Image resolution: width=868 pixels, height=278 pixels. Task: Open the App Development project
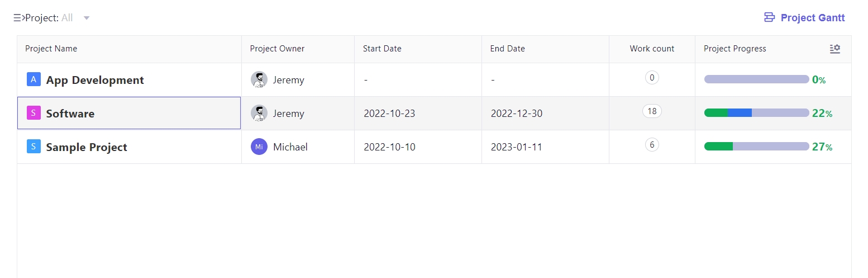tap(95, 80)
